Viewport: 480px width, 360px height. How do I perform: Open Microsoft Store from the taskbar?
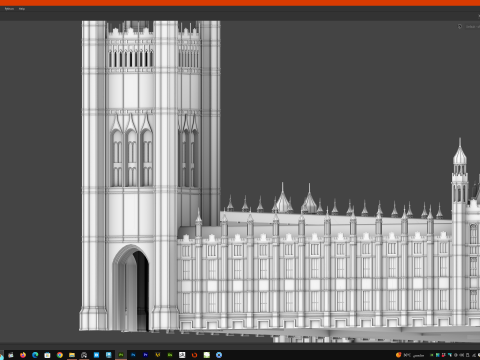[47, 355]
